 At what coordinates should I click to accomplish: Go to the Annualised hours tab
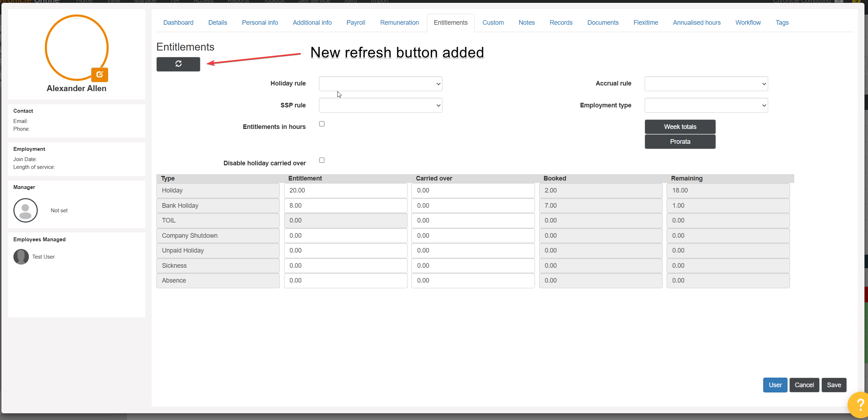pos(697,23)
